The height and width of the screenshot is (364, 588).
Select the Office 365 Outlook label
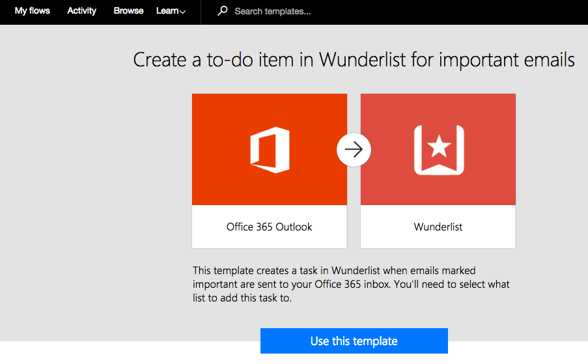click(x=269, y=227)
